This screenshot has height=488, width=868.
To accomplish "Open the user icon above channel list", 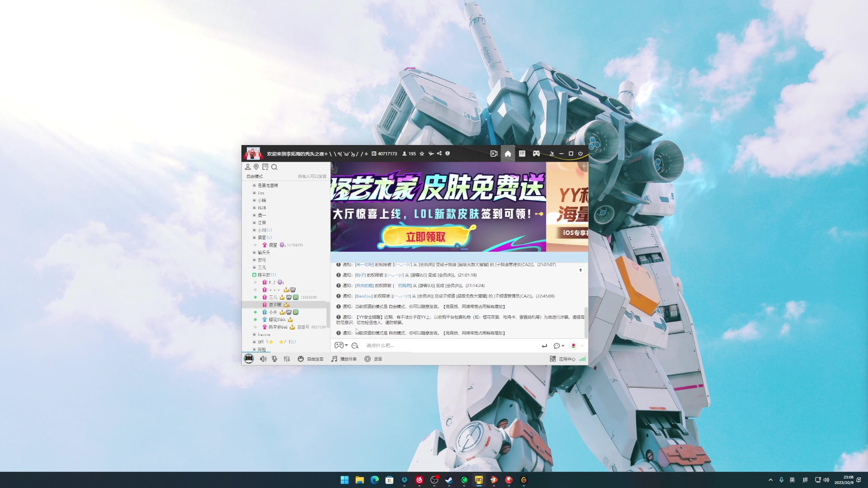I will click(248, 167).
